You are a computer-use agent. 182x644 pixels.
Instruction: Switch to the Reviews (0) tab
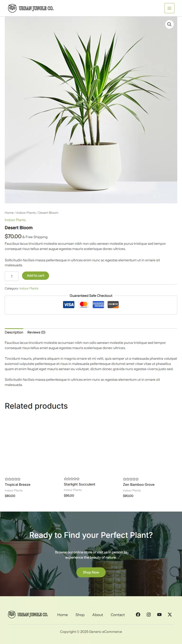[x=36, y=332]
